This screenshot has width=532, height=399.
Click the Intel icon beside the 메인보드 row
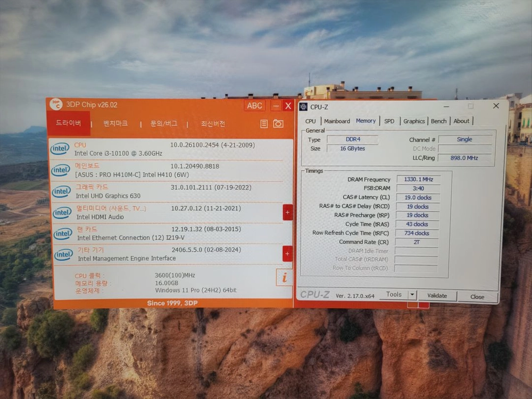(61, 170)
